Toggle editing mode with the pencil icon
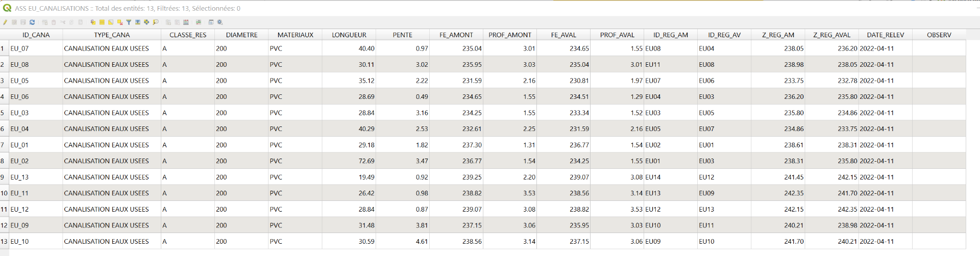Screen dimensions: 980x256 point(5,22)
